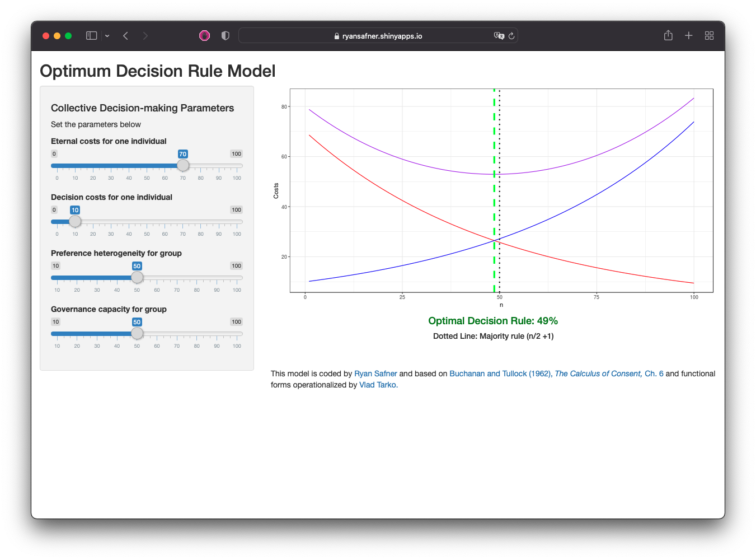
Task: Select the ryansafner.shinyapps.io address field
Action: coord(378,36)
